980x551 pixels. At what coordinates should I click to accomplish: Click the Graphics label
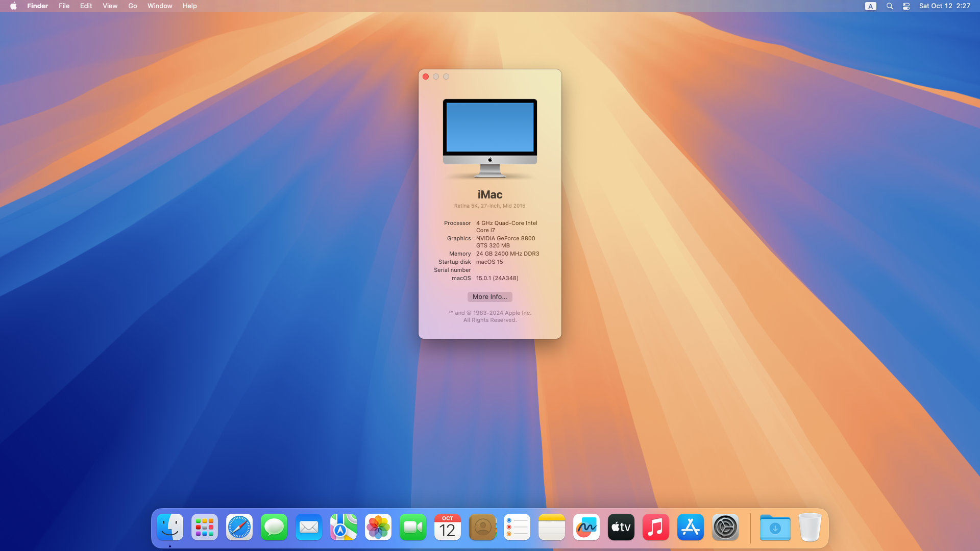click(x=459, y=238)
